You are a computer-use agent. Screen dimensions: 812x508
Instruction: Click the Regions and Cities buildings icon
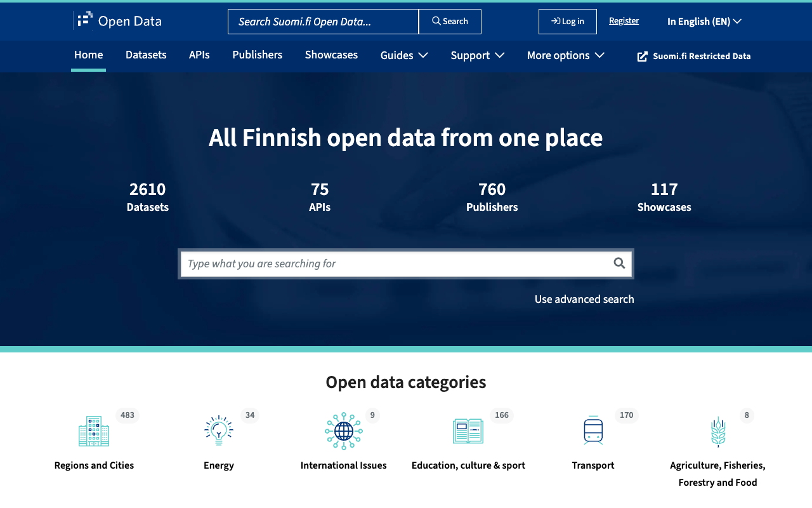pyautogui.click(x=94, y=431)
